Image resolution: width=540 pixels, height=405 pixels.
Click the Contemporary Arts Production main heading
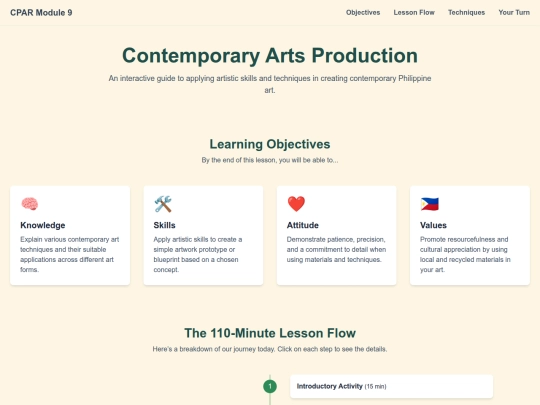coord(270,55)
